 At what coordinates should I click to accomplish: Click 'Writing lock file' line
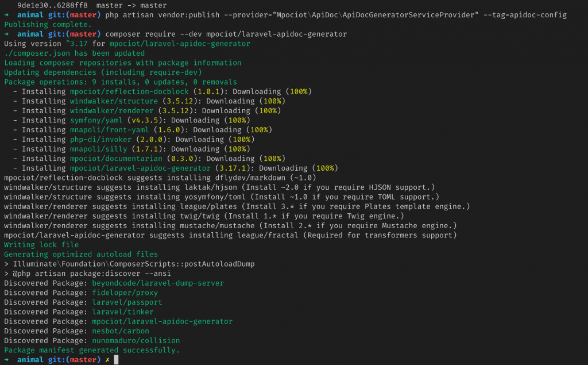coord(41,245)
